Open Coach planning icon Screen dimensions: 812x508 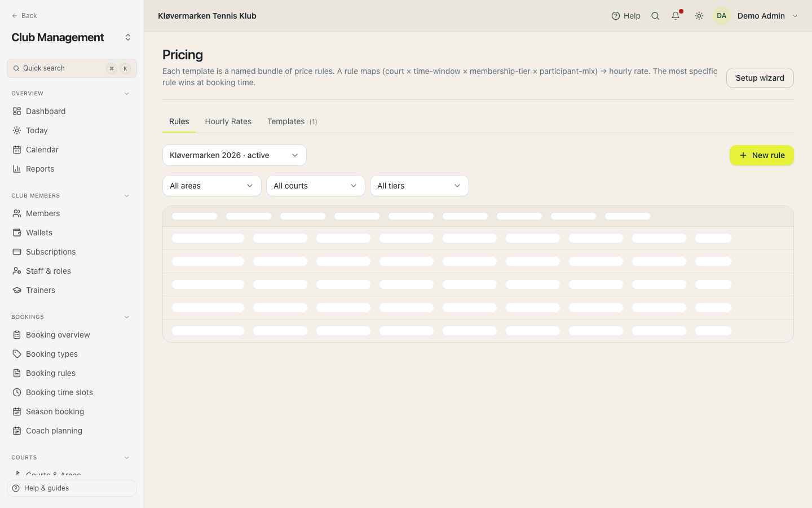click(x=17, y=431)
